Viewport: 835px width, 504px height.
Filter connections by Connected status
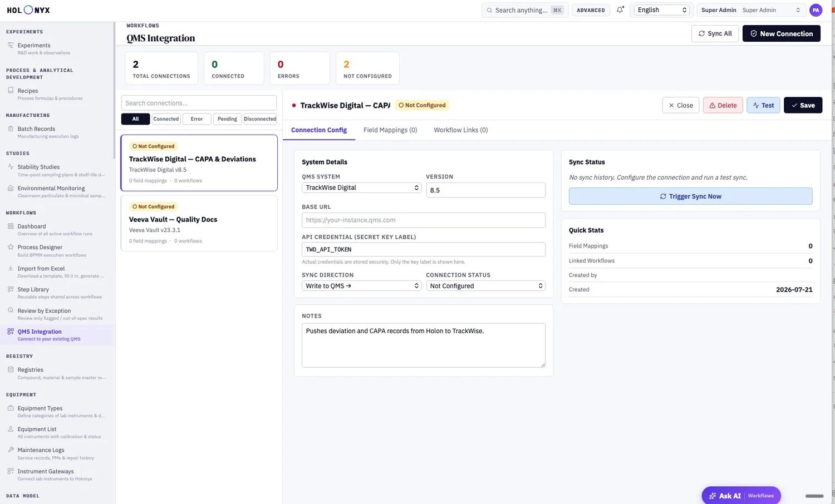pyautogui.click(x=166, y=119)
